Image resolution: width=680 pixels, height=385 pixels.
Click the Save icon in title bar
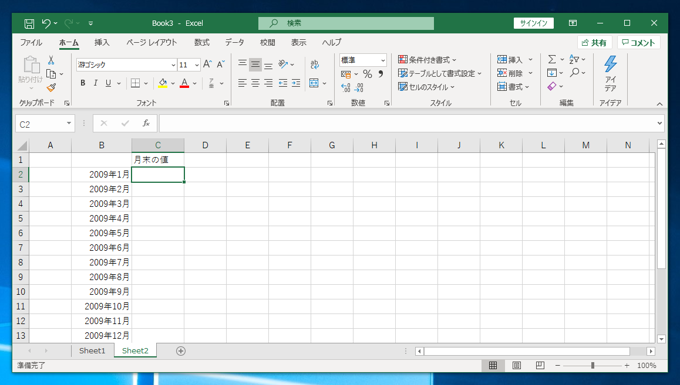click(x=29, y=23)
